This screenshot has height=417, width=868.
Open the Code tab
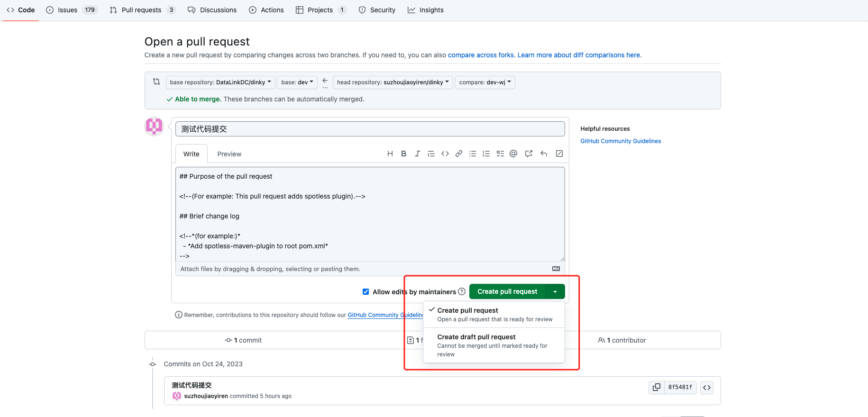point(21,10)
